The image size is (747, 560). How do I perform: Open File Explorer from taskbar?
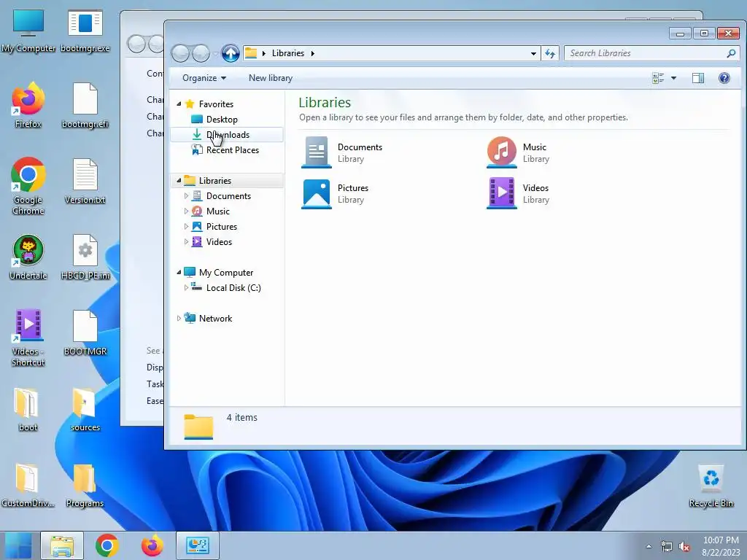coord(62,545)
